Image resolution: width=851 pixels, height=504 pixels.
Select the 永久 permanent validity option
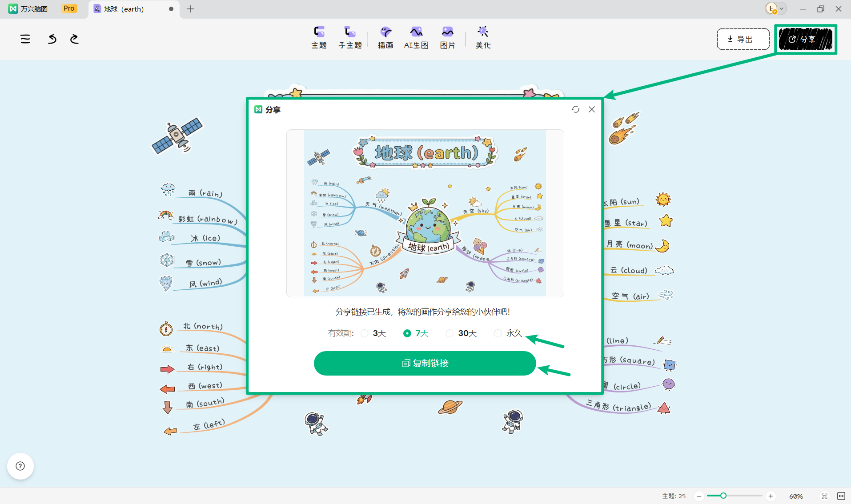point(508,333)
